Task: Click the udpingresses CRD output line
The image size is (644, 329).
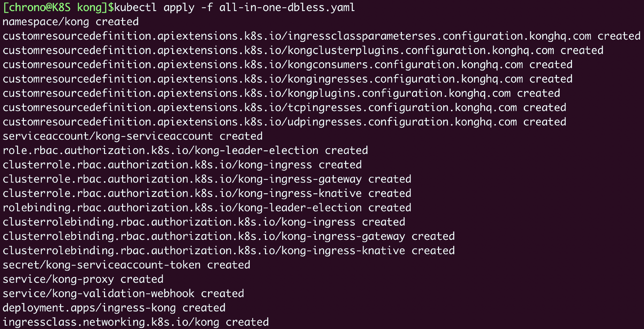Action: pyautogui.click(x=284, y=122)
